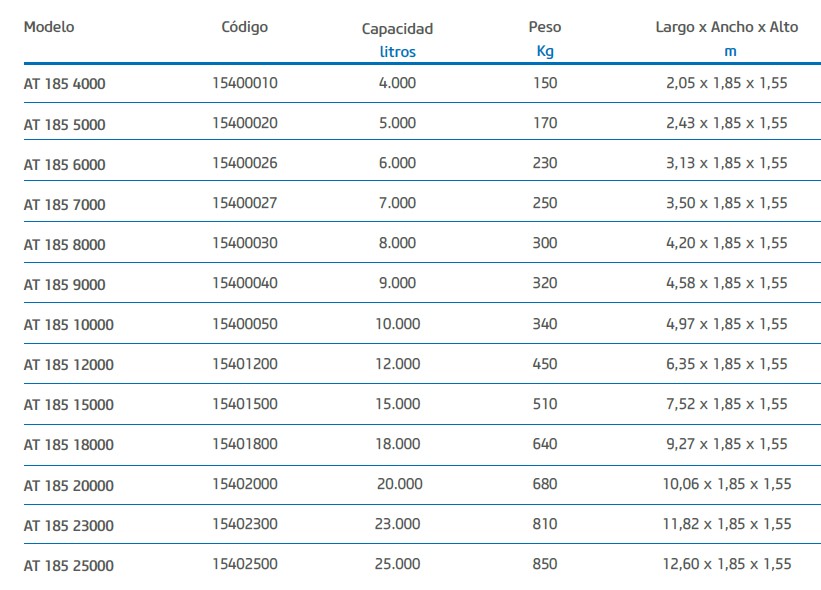Select dimensions 4,20 x 1,85 x 1,55
821x590 pixels.
(x=726, y=243)
